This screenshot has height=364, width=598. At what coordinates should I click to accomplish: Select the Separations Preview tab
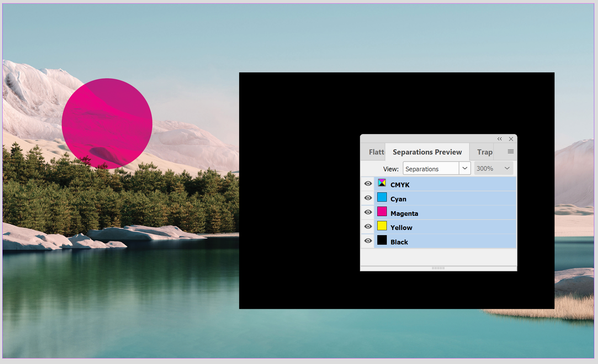427,152
